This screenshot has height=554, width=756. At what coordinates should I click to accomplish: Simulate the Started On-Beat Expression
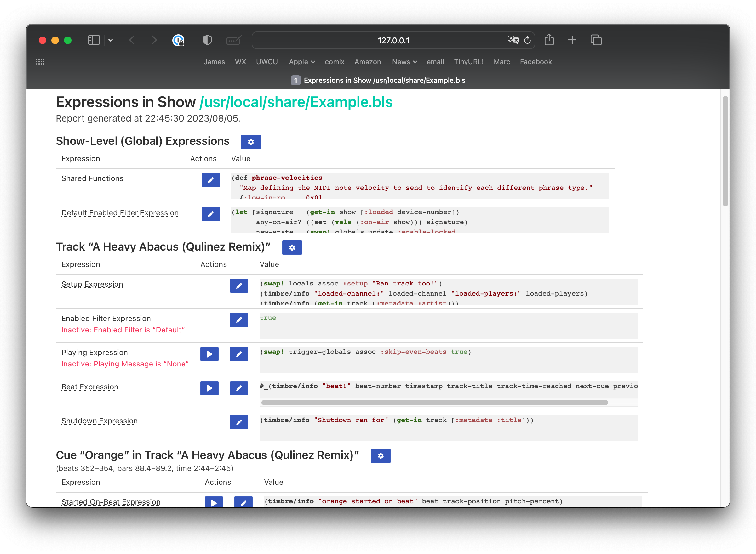(x=214, y=502)
